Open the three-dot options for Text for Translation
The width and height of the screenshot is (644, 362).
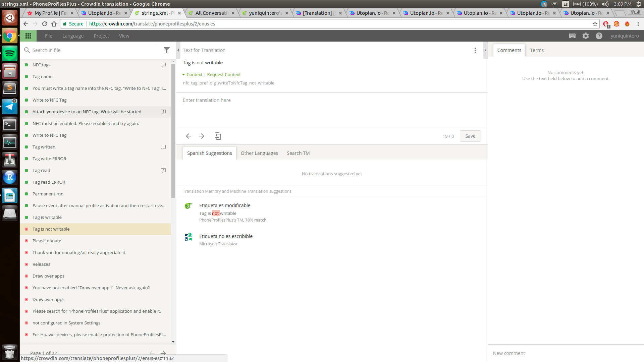pos(475,50)
